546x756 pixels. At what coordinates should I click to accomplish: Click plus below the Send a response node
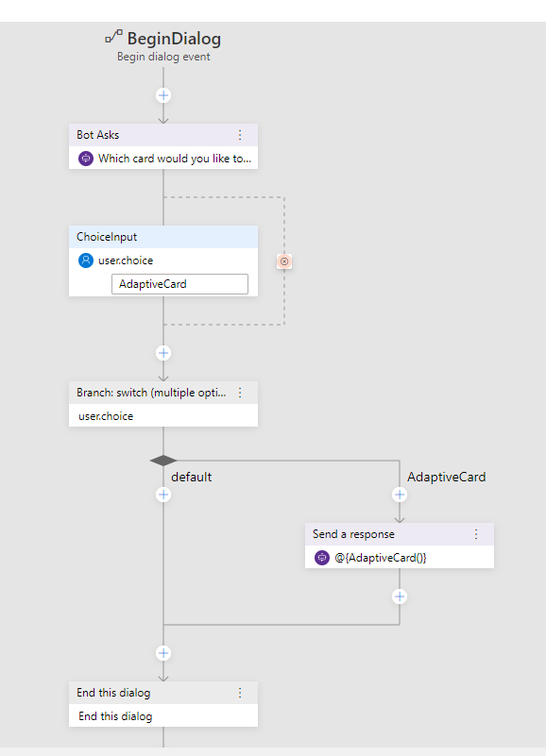pos(400,596)
